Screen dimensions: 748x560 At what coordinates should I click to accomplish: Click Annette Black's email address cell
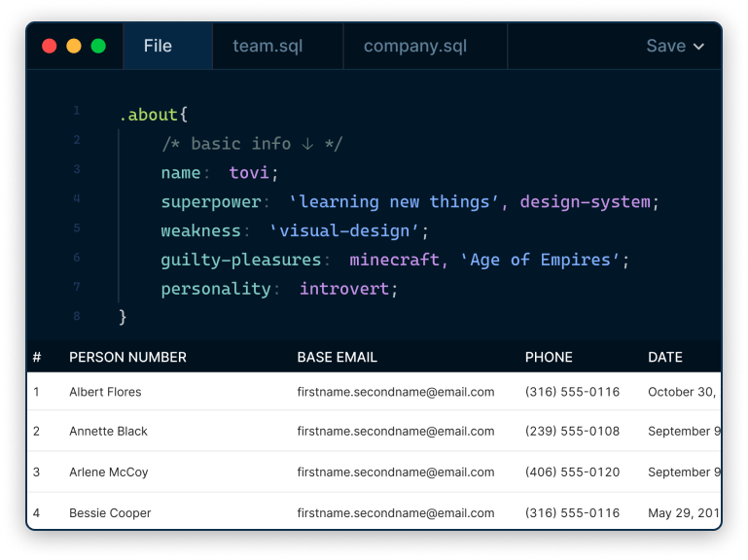(396, 432)
